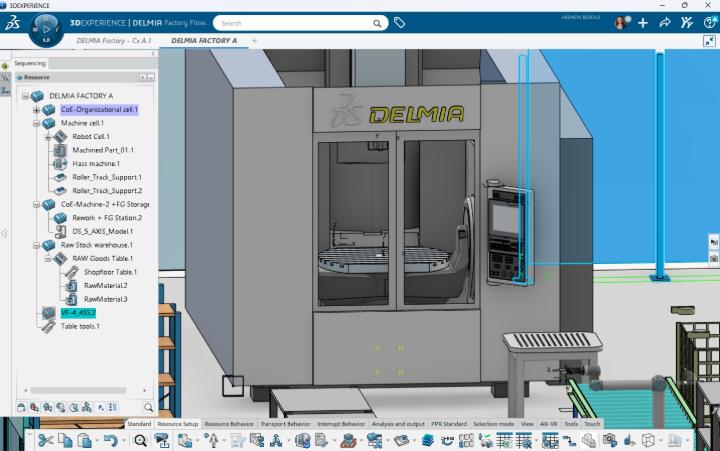The width and height of the screenshot is (720, 451).
Task: Collapse the DELMIA FACTORY A root node
Action: [25, 96]
